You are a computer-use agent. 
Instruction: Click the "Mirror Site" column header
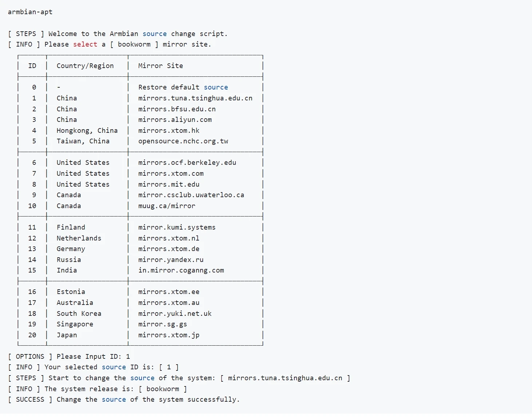160,66
